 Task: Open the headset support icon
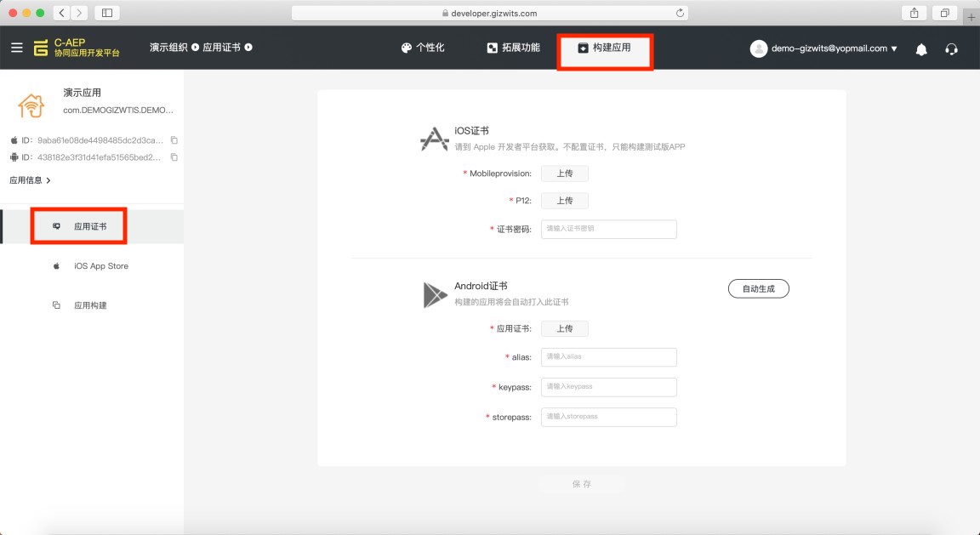coord(951,48)
